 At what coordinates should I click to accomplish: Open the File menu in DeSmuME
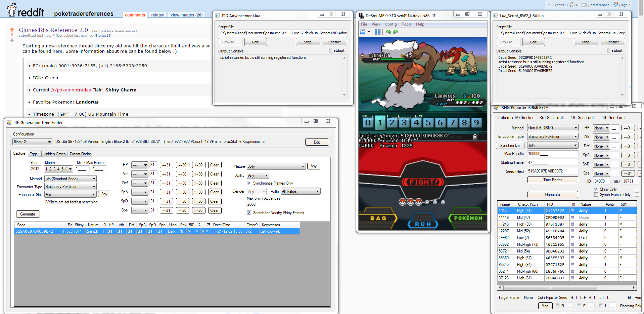coord(364,24)
